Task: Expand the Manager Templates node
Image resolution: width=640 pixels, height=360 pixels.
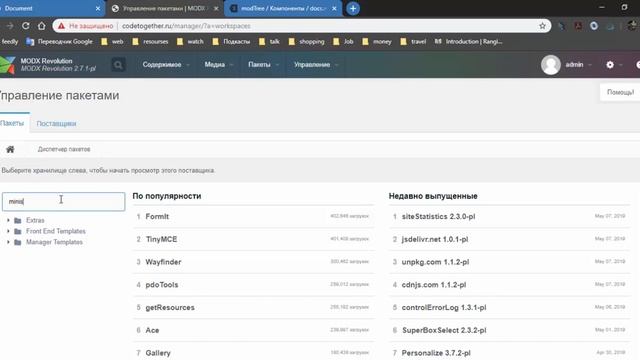Action: tap(8, 242)
